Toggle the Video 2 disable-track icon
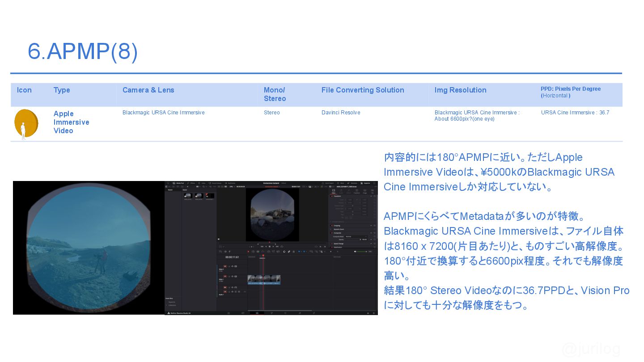The image size is (644, 362). [x=236, y=266]
